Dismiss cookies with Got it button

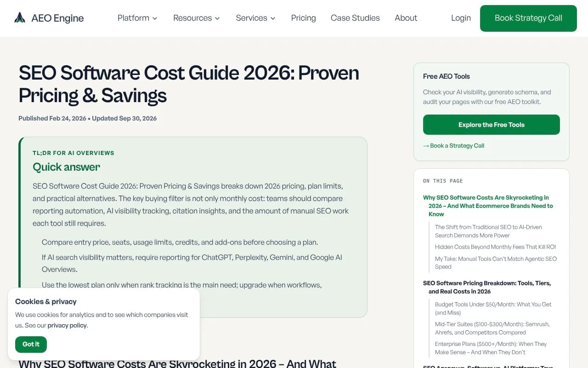(x=31, y=344)
